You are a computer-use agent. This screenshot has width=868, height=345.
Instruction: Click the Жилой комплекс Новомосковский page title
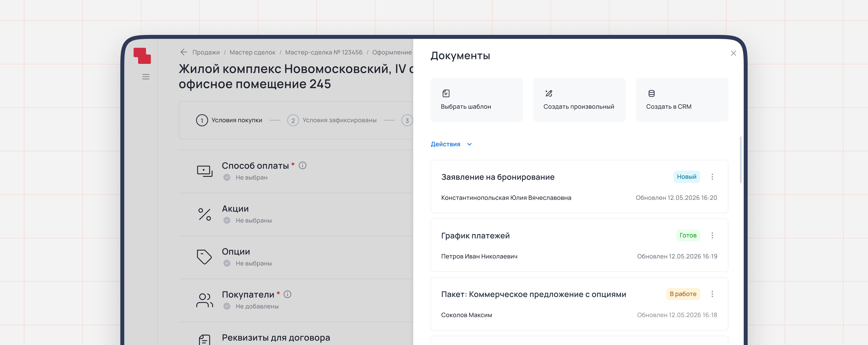[x=296, y=76]
